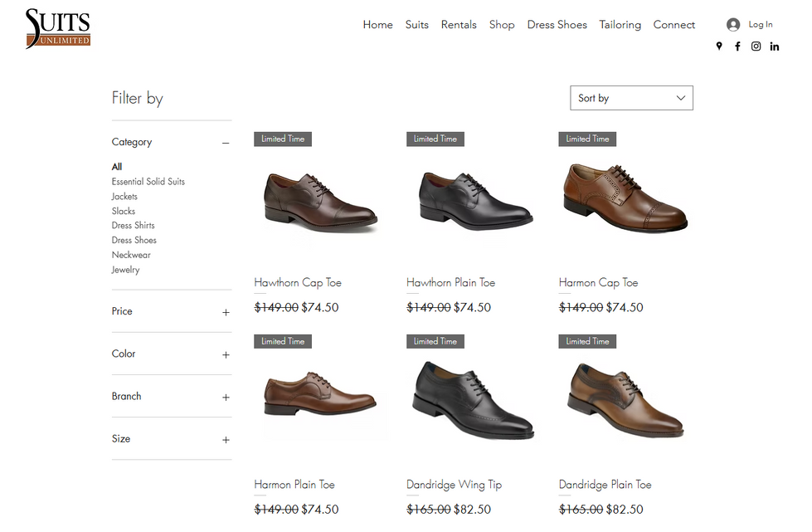Open the Sort by dropdown

point(631,98)
